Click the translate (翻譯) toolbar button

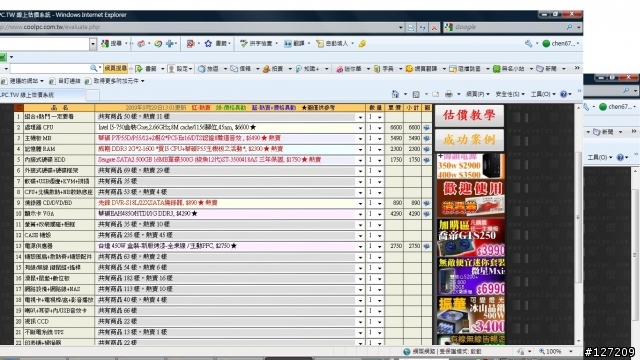[294, 43]
